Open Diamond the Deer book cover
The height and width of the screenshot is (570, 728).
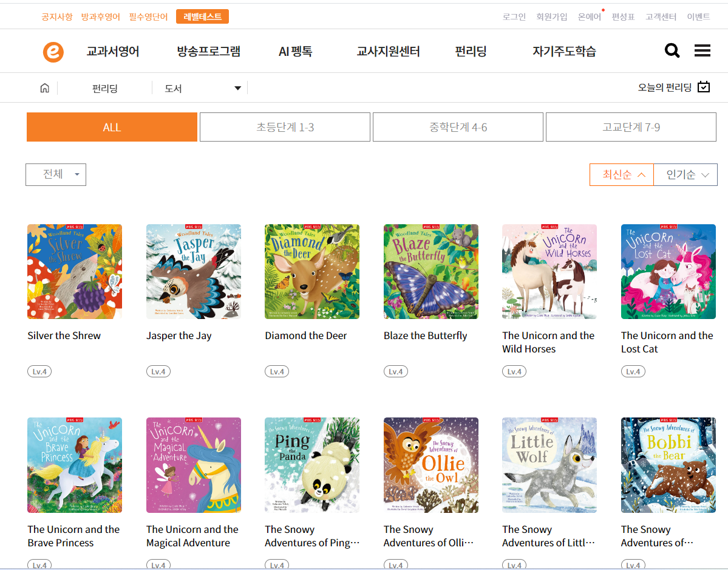coord(312,272)
